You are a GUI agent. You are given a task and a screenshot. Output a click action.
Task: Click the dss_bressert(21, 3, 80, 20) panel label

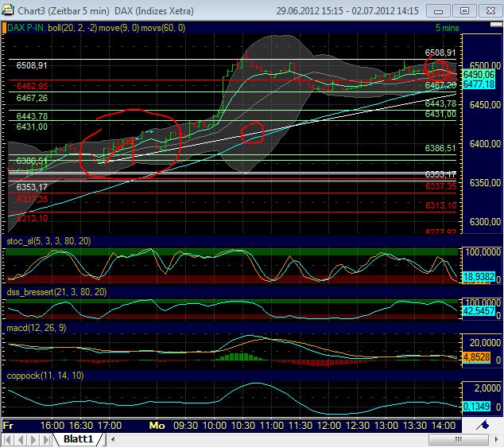coord(56,292)
